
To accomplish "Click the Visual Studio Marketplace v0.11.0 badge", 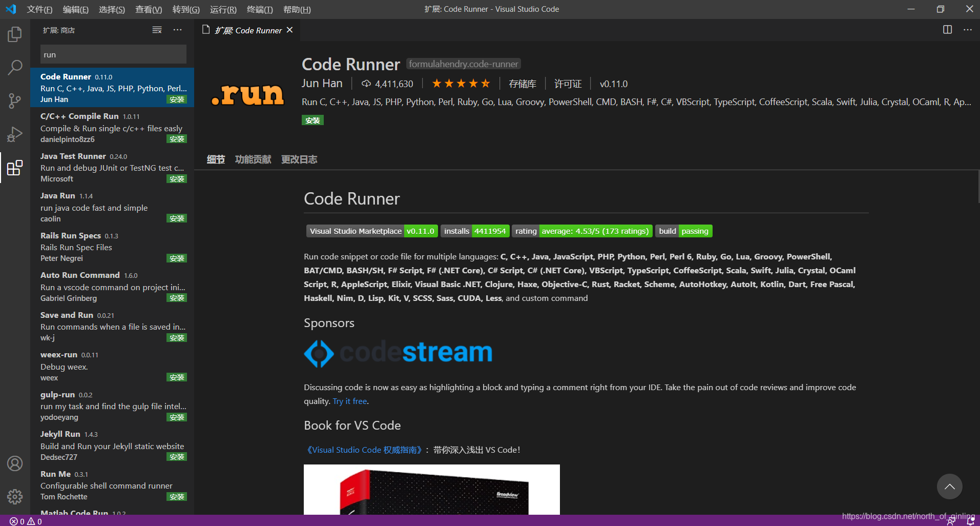I will click(x=372, y=231).
